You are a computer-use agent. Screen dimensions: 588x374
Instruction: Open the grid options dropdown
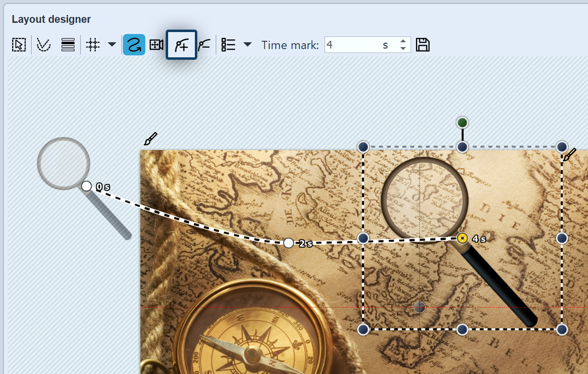112,45
